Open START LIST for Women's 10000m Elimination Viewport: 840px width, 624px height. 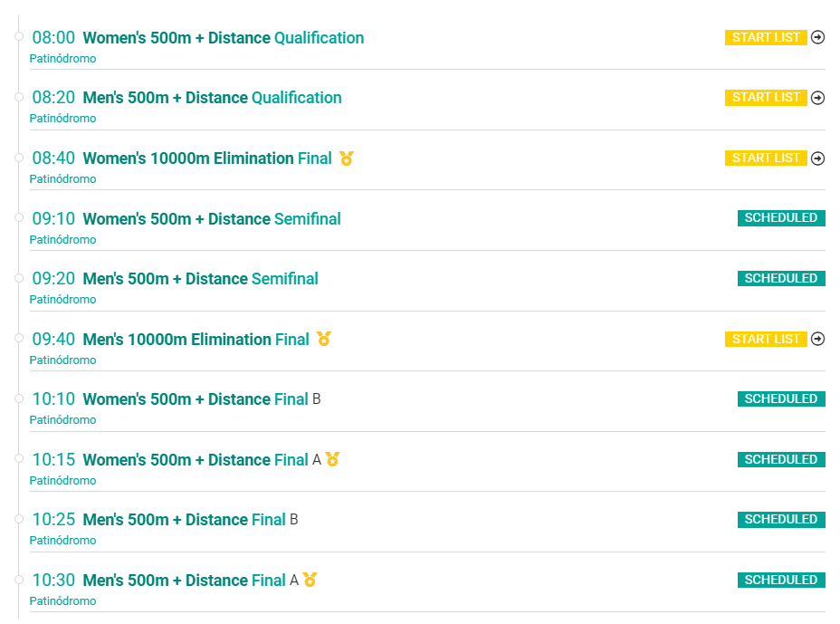766,158
